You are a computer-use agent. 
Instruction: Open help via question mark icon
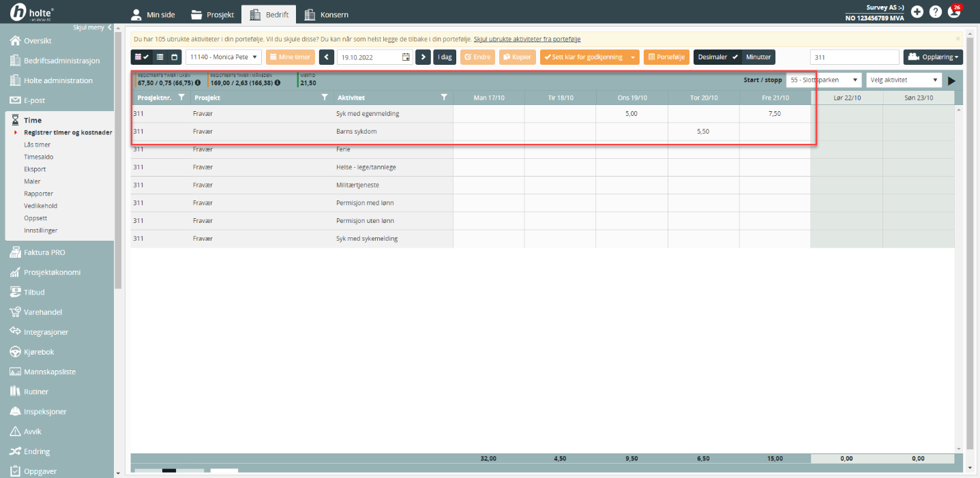936,12
